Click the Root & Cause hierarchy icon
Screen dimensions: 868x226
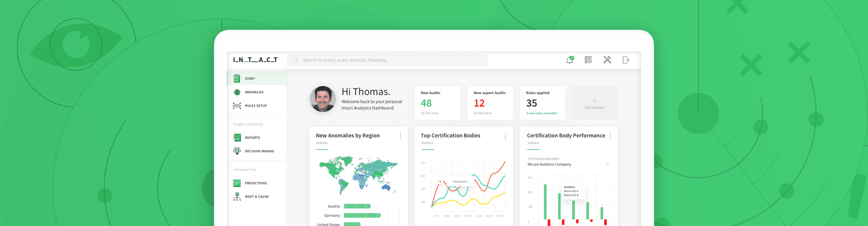point(237,197)
